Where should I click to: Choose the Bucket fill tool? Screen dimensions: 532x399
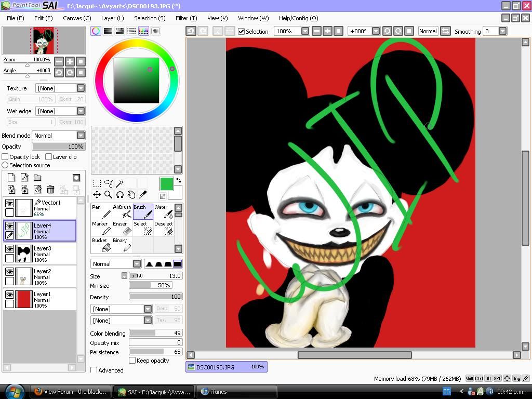[101, 245]
